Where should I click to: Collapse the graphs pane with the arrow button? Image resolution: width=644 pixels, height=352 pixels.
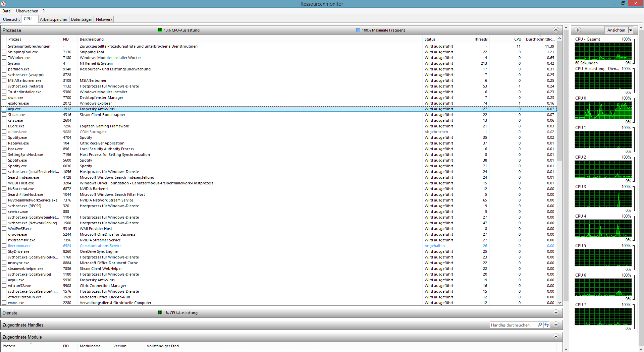(x=578, y=30)
